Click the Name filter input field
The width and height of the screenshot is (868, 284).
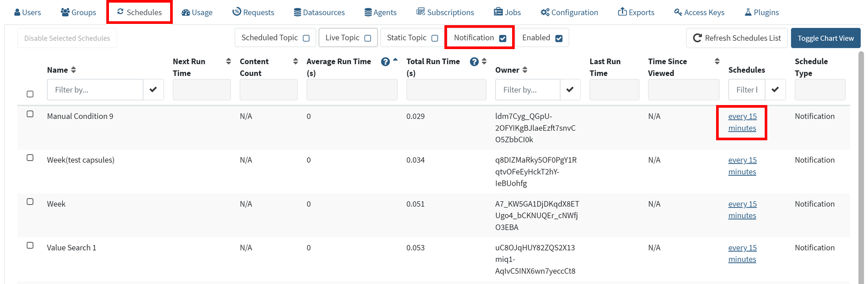point(95,89)
